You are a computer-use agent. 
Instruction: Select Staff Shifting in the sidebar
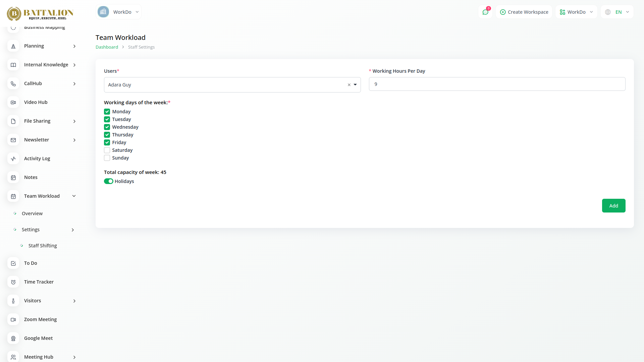[x=43, y=246]
